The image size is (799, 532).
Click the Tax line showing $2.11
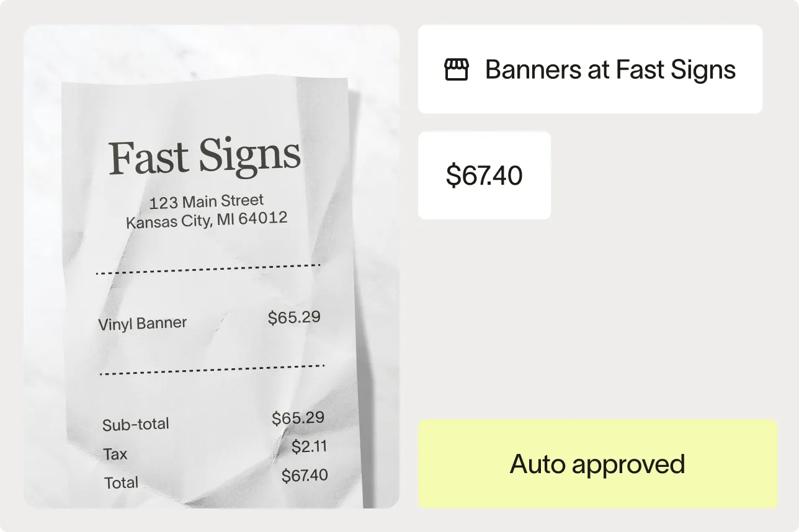115,453
